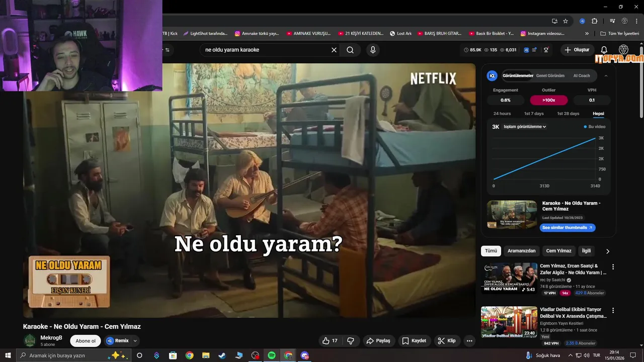Open the Instagram videosu bookmark
This screenshot has height=362, width=644.
(x=542, y=34)
